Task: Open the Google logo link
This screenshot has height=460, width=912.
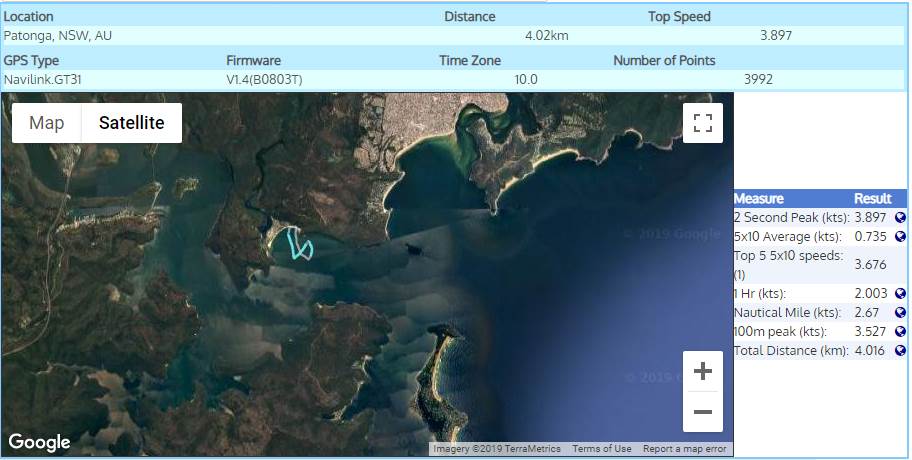Action: coord(40,442)
